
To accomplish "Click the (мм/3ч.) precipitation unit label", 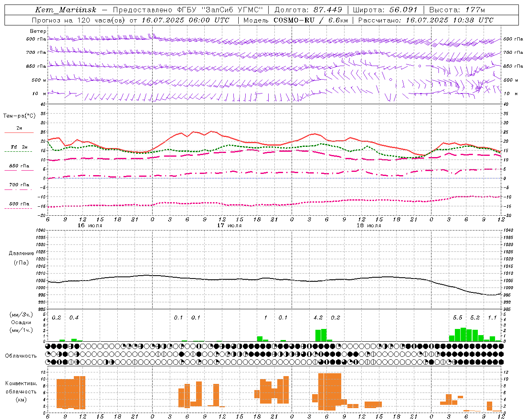I will [x=21, y=315].
